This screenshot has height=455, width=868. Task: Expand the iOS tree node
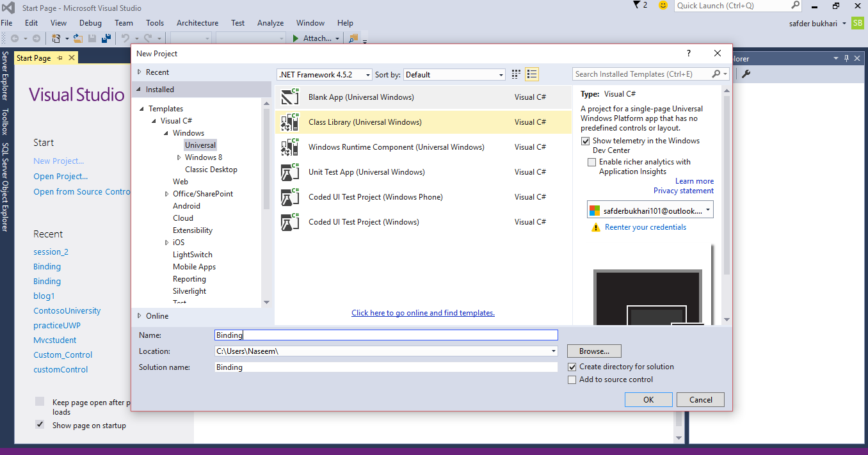pyautogui.click(x=167, y=243)
